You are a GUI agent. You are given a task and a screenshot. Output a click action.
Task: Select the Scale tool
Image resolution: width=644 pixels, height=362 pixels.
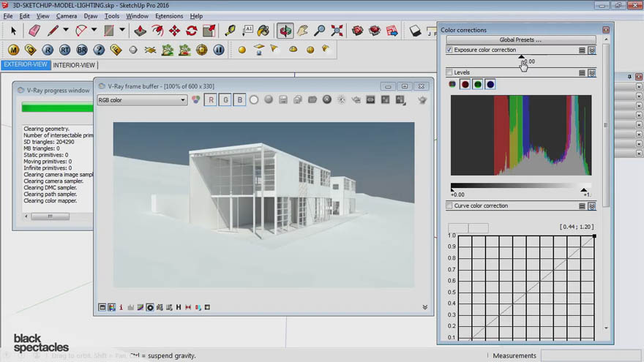[209, 31]
